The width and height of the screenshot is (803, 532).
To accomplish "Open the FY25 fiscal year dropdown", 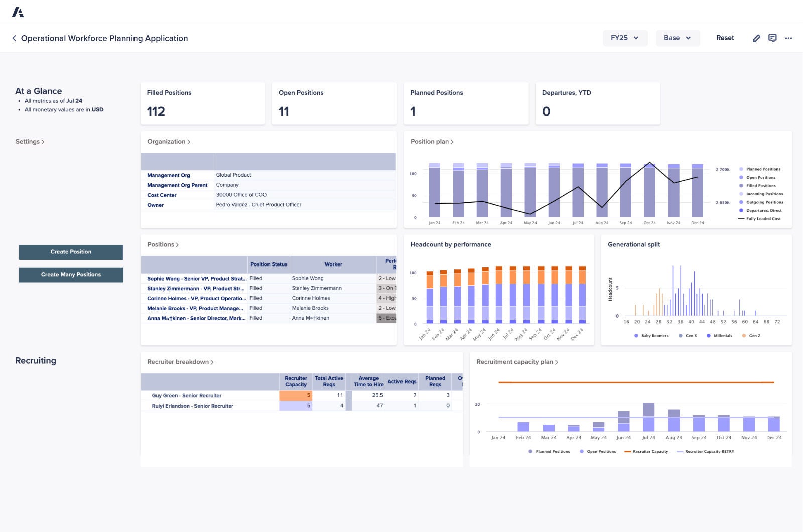I will 625,38.
